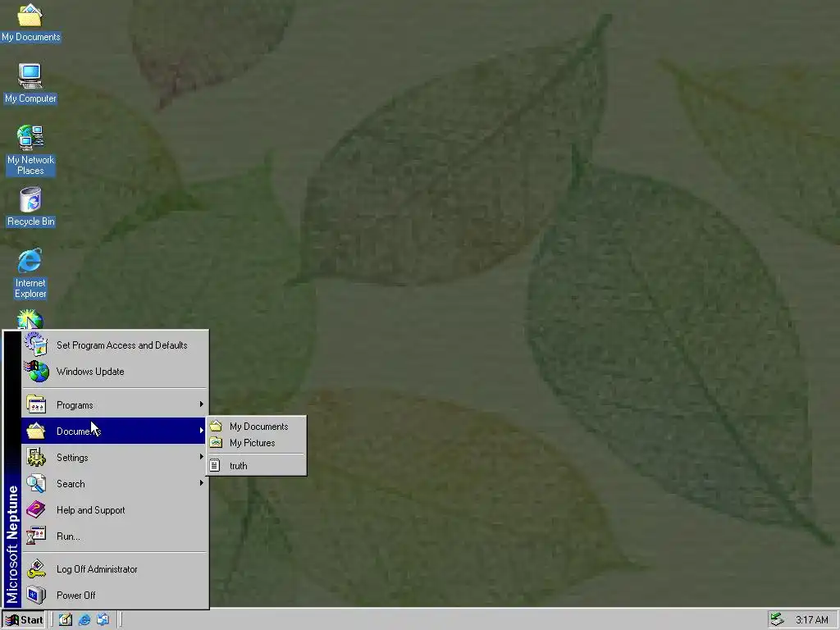Screen dimensions: 840x630
Task: Open Search in the Start menu
Action: 114,483
